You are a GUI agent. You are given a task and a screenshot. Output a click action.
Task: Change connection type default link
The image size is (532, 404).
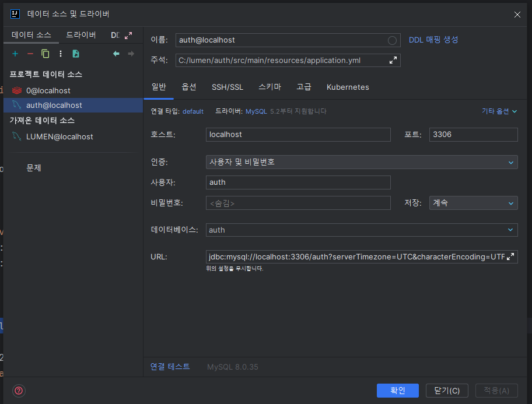(x=192, y=111)
